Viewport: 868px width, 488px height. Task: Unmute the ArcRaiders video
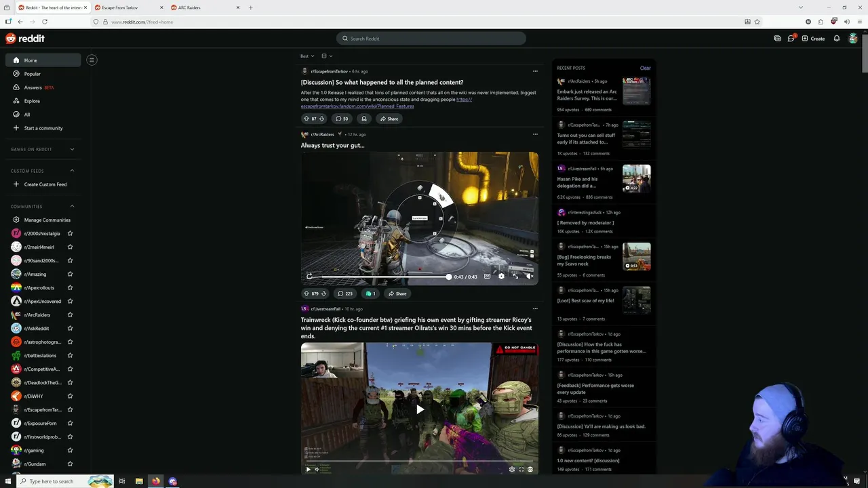[x=530, y=276]
